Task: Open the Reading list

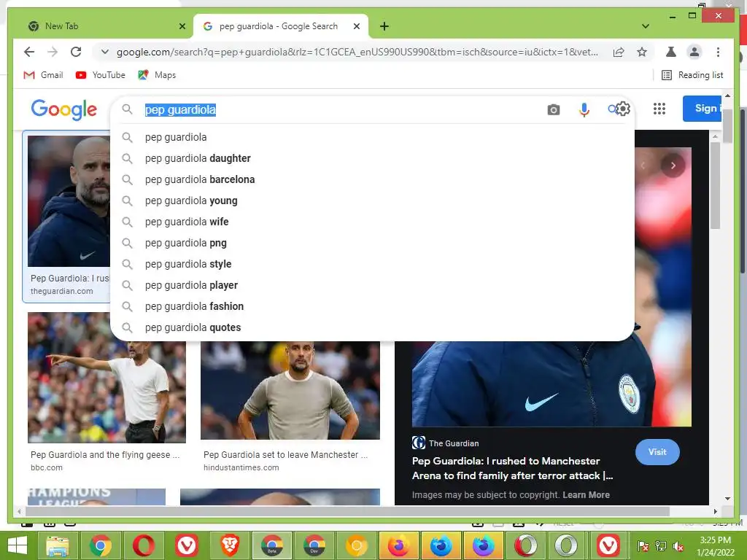Action: (x=693, y=75)
